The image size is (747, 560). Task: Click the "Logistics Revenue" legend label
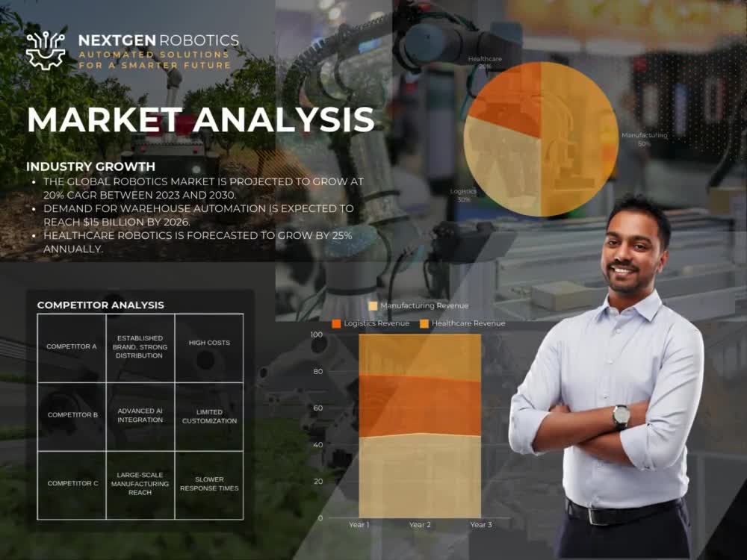[x=376, y=324]
